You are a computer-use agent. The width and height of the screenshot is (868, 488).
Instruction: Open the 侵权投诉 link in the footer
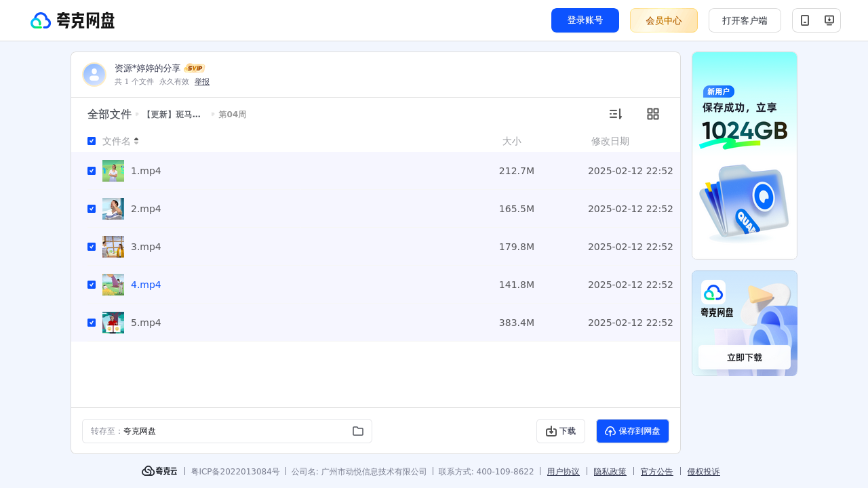pos(704,472)
